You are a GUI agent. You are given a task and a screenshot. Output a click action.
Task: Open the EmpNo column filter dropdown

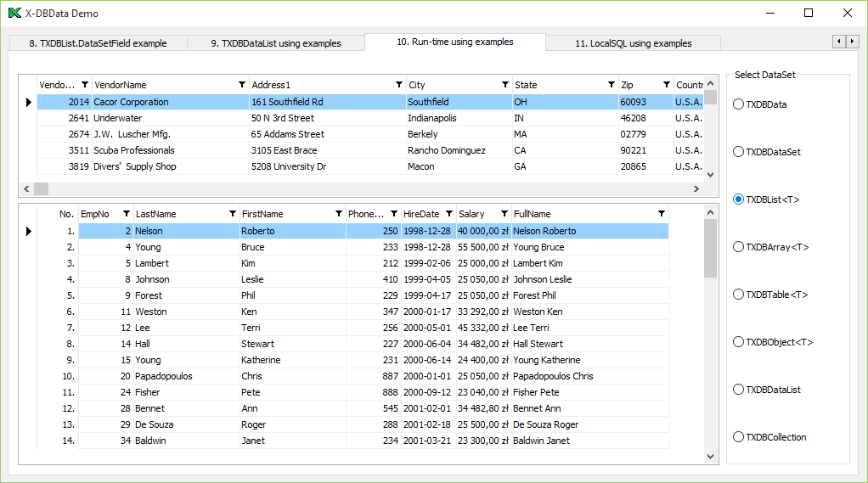127,214
